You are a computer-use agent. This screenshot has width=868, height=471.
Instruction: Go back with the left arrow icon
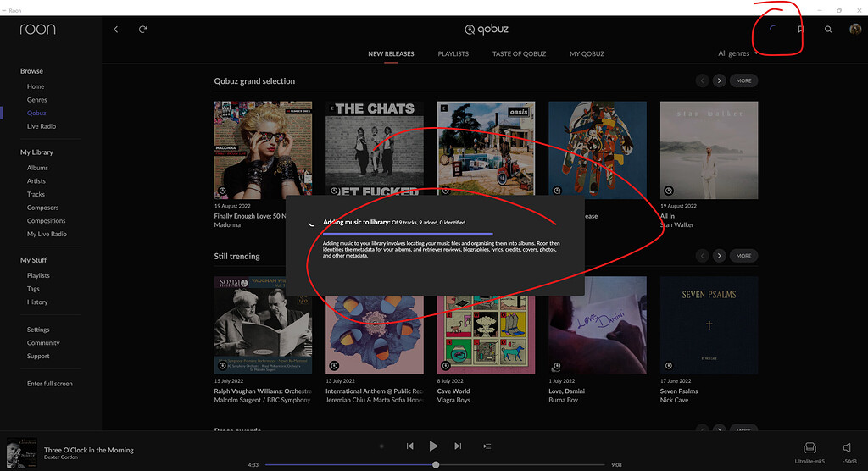tap(115, 30)
